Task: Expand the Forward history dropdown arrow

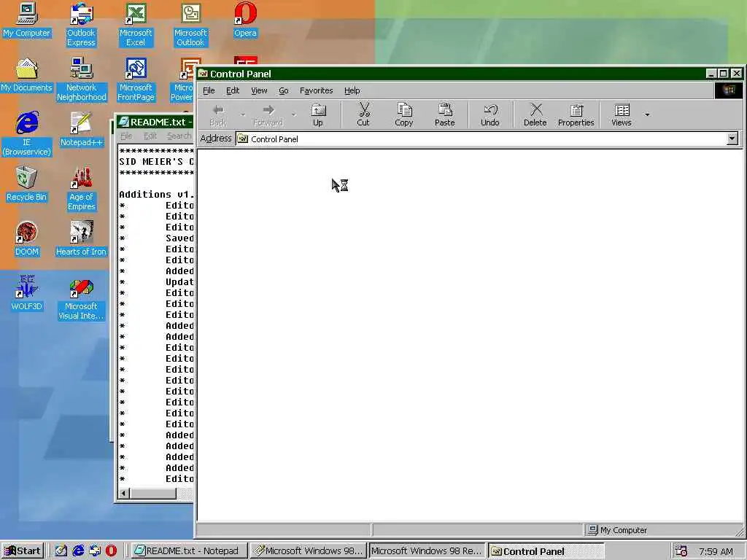Action: [293, 114]
